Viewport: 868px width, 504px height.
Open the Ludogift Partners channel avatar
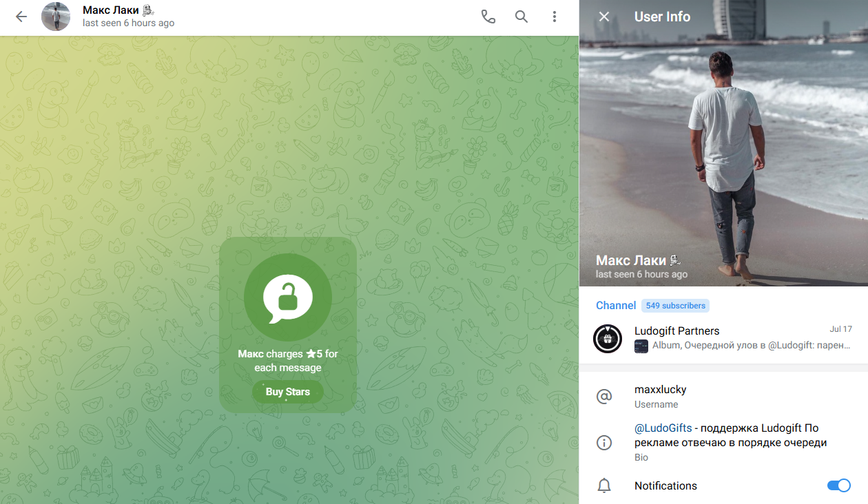[607, 338]
